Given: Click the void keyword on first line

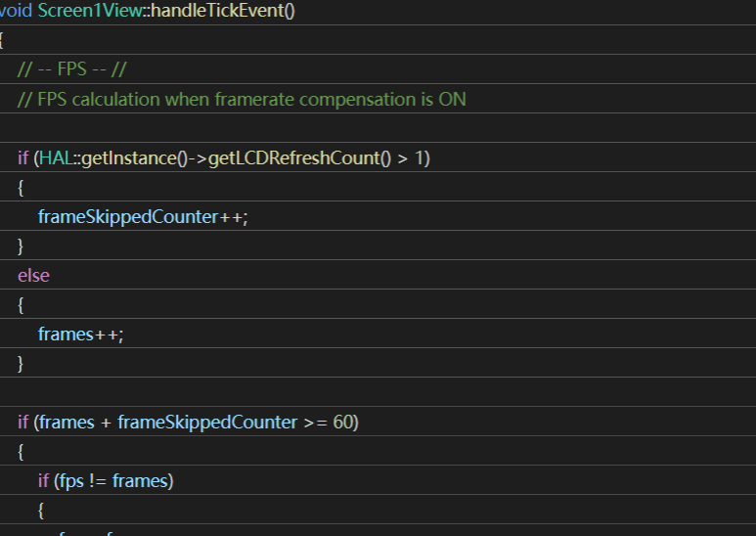Looking at the screenshot, I should pos(16,11).
